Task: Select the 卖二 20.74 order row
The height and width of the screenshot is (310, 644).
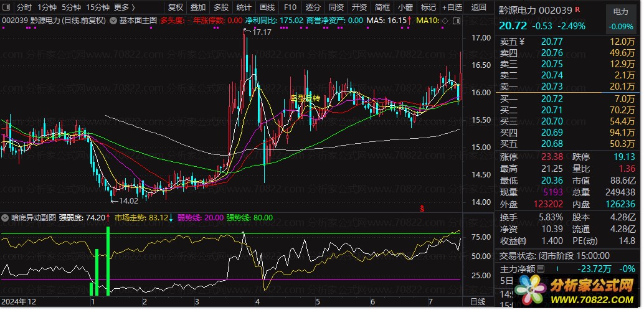Action: pyautogui.click(x=567, y=75)
